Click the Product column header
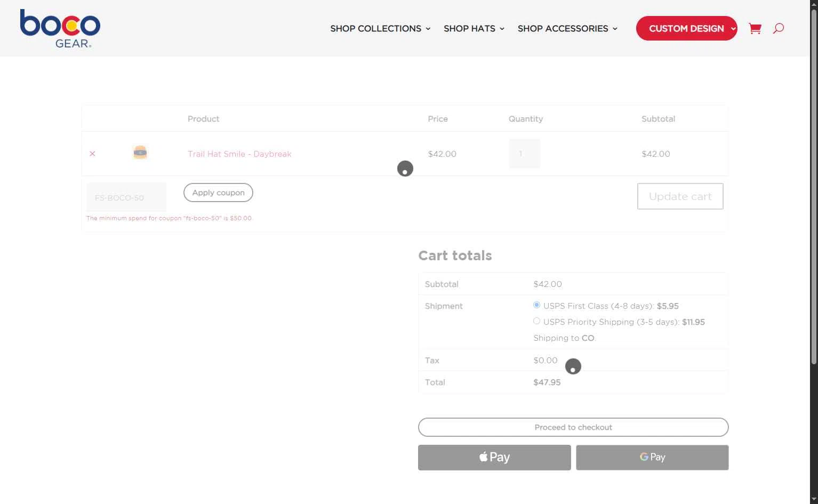818x504 pixels. pyautogui.click(x=203, y=119)
